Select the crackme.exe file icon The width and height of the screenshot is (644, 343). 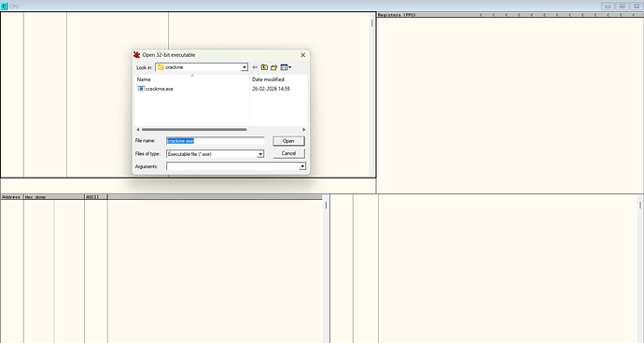coord(141,89)
